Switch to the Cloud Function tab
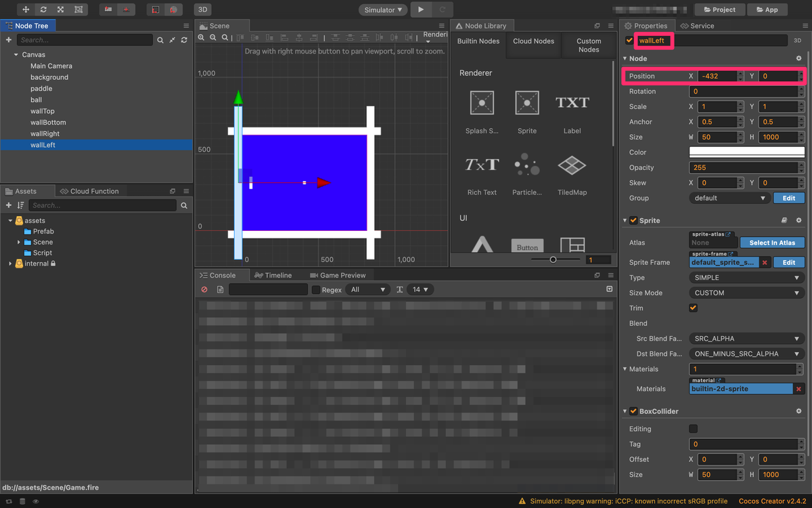 (x=89, y=191)
